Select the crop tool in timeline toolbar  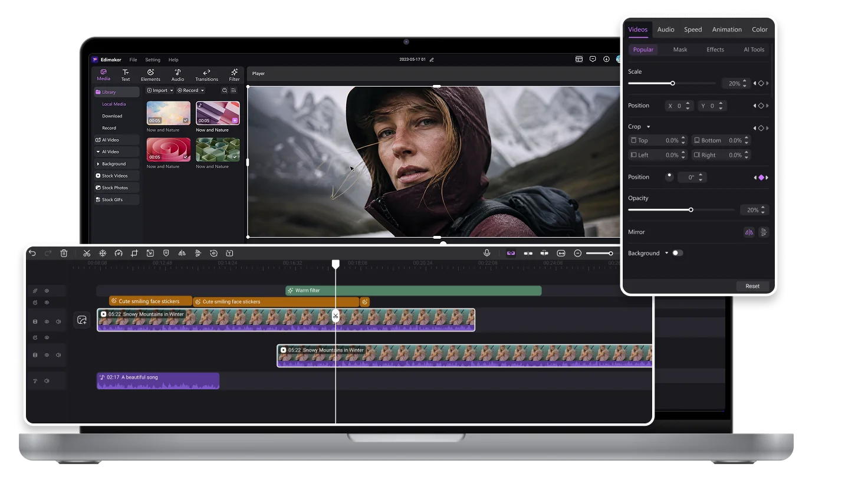click(134, 253)
